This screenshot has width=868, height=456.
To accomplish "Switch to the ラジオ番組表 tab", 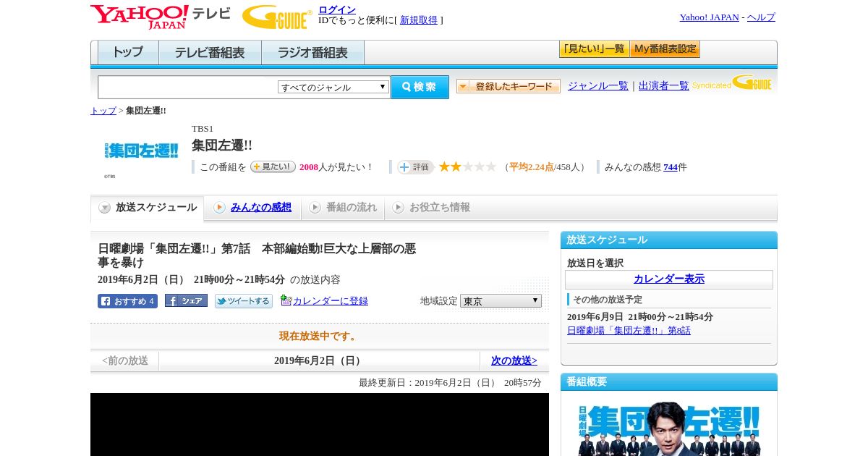I will [313, 53].
